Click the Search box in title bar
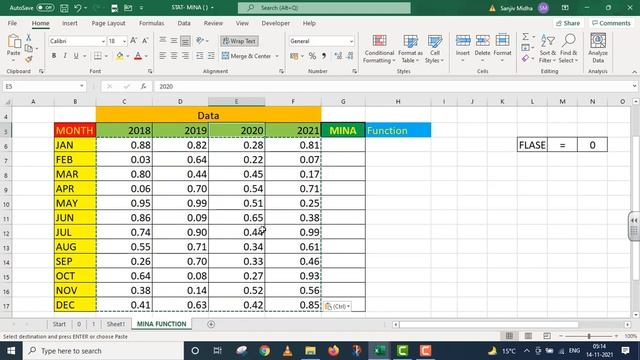 point(324,8)
